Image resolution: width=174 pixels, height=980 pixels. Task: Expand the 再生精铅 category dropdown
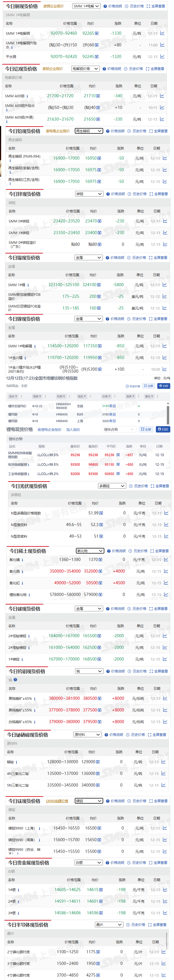click(x=89, y=131)
